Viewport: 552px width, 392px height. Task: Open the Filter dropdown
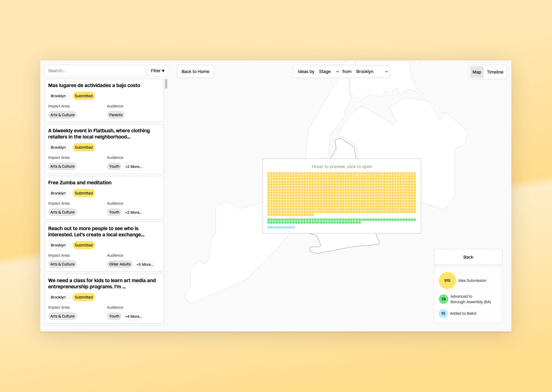(x=157, y=71)
